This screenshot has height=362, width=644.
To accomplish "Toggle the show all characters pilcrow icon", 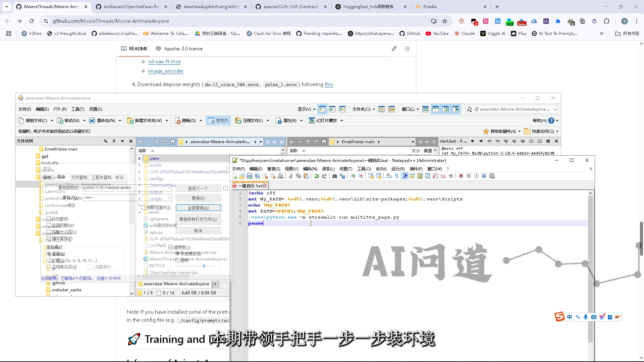I will click(396, 176).
